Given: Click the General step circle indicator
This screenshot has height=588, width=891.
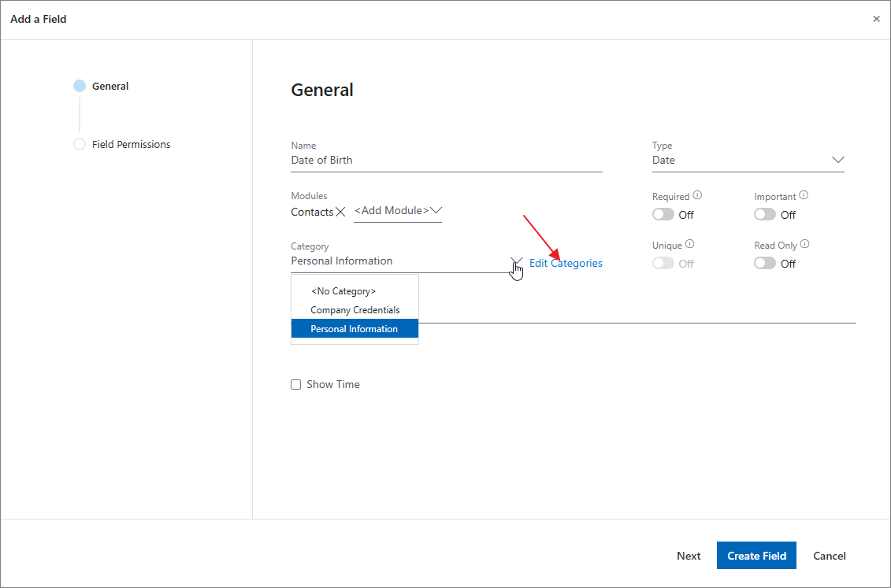Looking at the screenshot, I should click(80, 87).
